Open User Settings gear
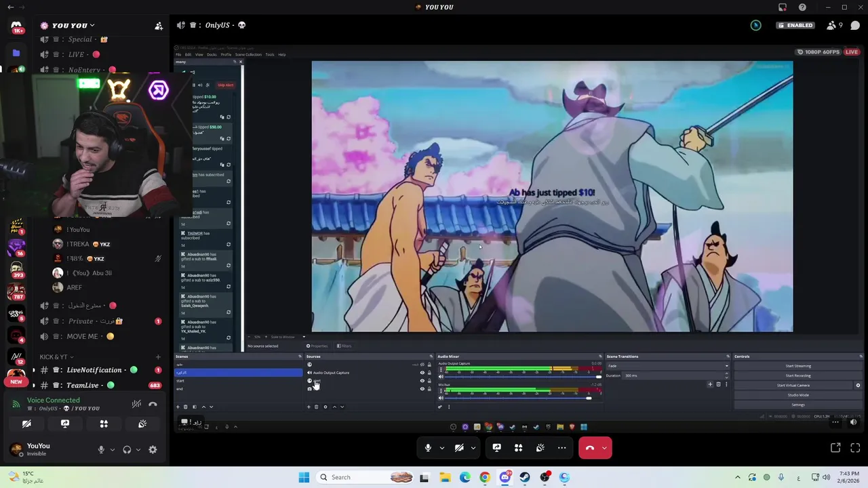This screenshot has height=488, width=868. 153,449
